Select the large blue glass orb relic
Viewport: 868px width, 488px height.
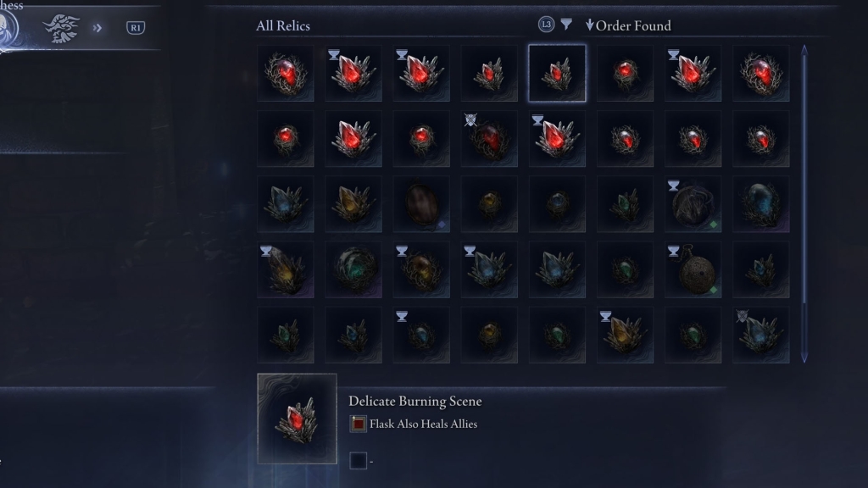(x=761, y=204)
